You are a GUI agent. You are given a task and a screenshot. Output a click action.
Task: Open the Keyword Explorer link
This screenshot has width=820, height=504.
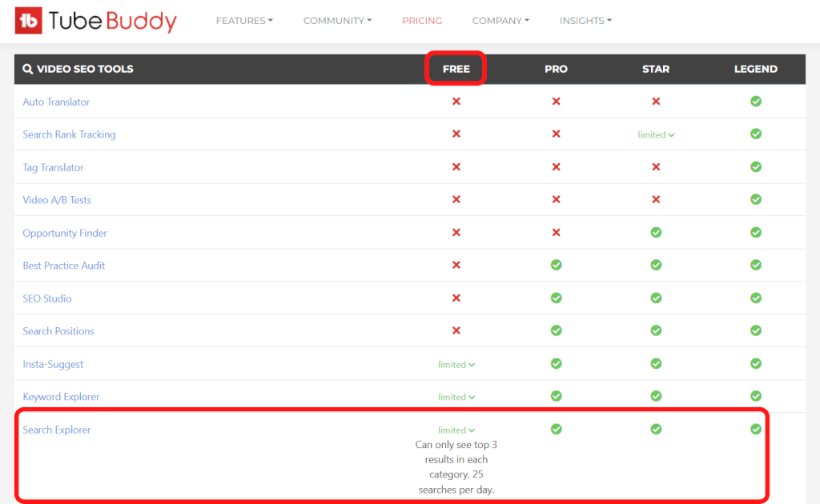(x=61, y=397)
